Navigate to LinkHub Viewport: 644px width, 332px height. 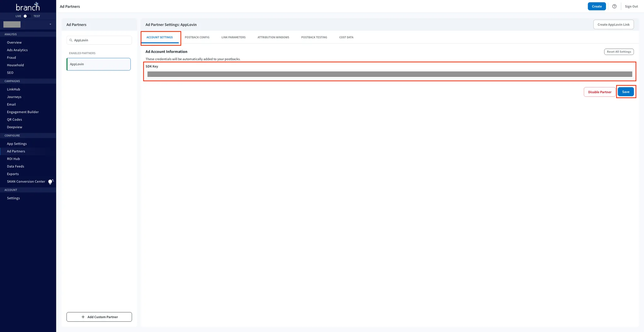click(14, 89)
